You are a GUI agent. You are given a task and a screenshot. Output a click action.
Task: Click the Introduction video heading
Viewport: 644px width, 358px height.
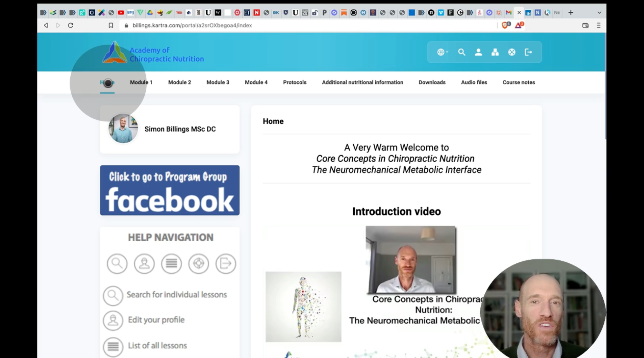point(396,211)
